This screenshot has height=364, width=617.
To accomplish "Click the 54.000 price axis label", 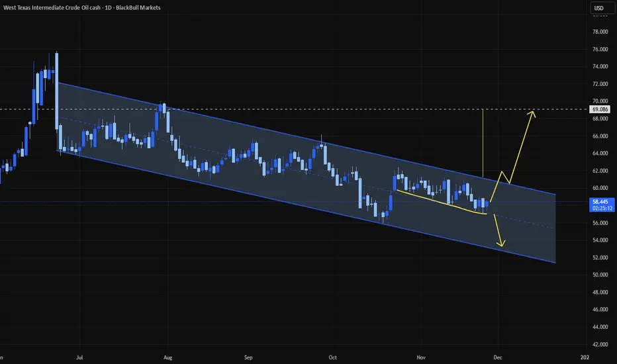I will click(x=600, y=240).
